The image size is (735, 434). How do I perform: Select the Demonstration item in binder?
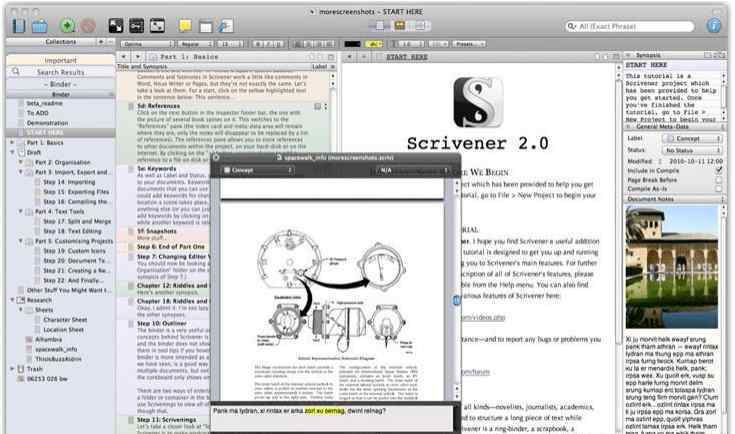pyautogui.click(x=47, y=123)
